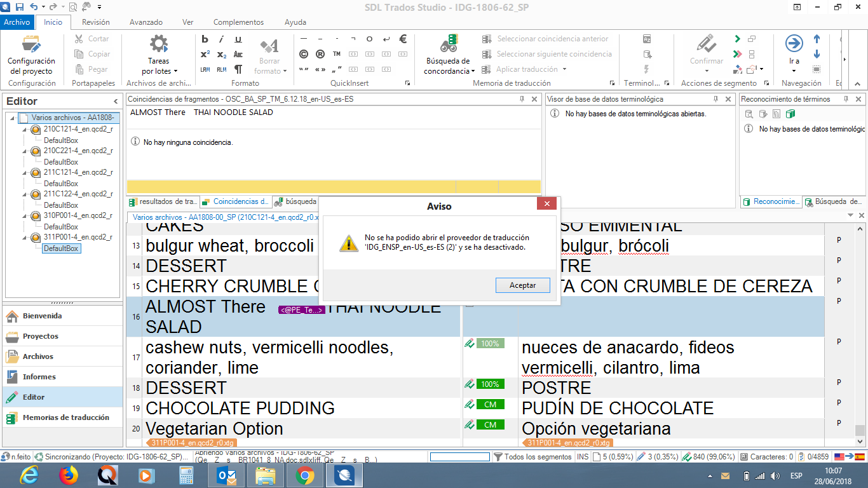Viewport: 868px width, 488px height.
Task: Go to previous segment up arrow
Action: [817, 39]
